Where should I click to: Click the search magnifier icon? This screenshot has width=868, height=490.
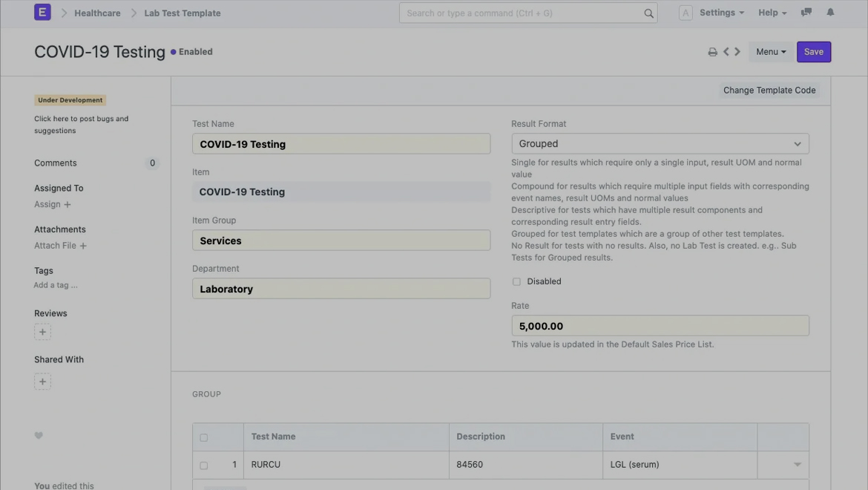click(648, 13)
